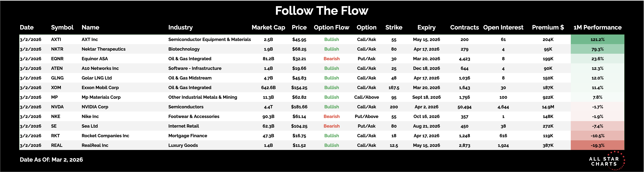Click AXTI's 121.2% green performance cell
This screenshot has width=644, height=172.
pos(597,40)
